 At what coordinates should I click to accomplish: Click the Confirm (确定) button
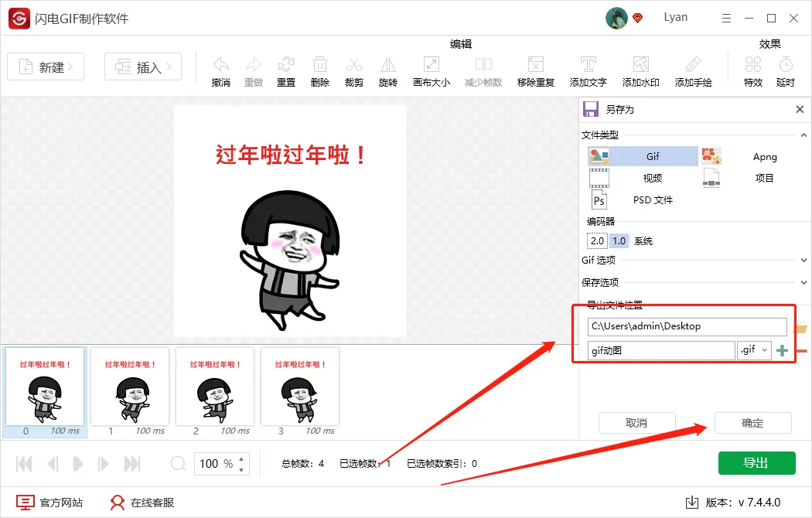click(x=753, y=423)
